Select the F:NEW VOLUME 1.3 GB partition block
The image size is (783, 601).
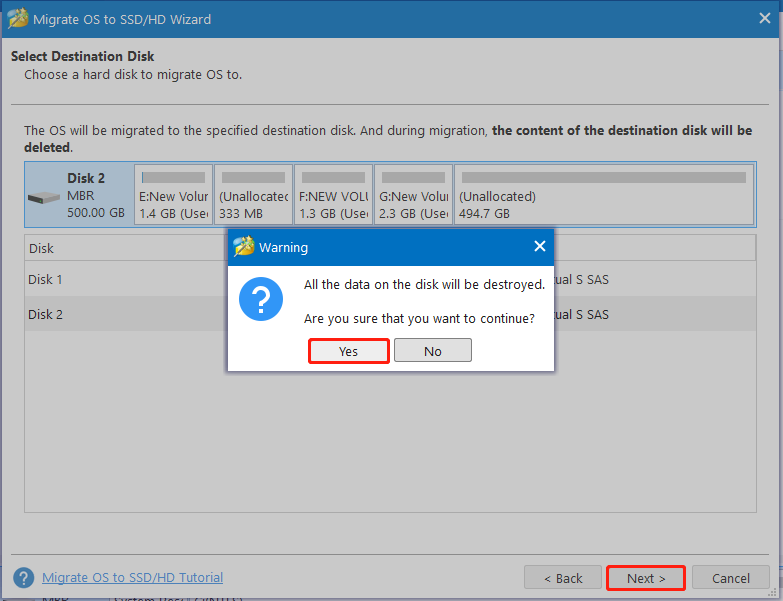334,195
